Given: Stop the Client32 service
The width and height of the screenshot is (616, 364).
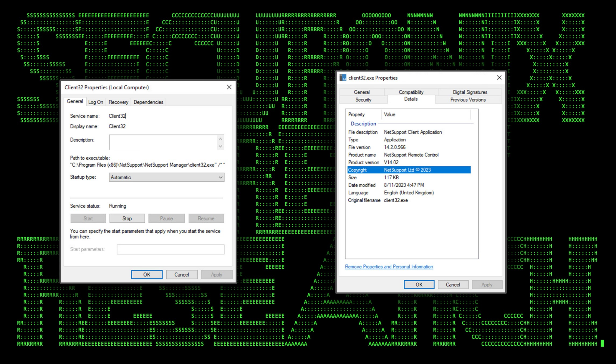Looking at the screenshot, I should 127,218.
